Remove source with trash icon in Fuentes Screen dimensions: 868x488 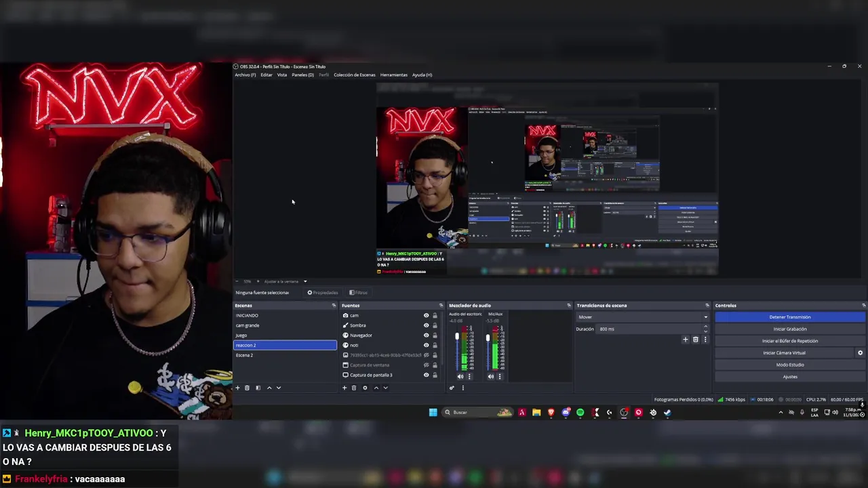coord(353,388)
